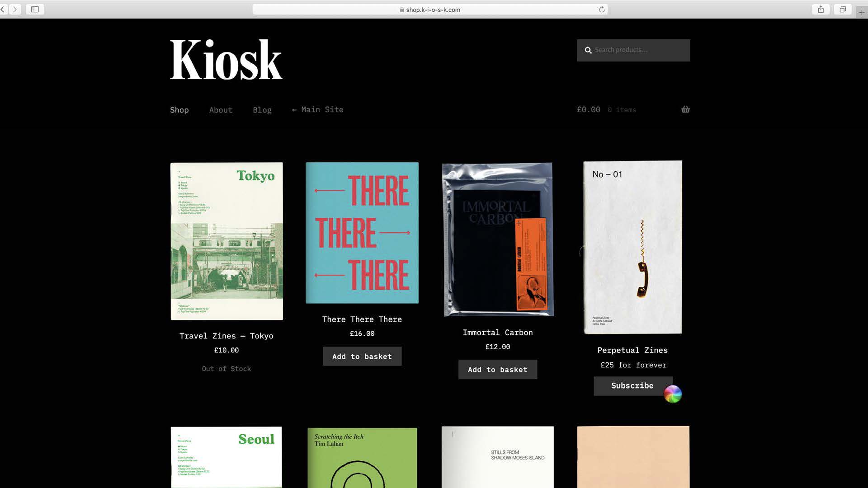Open the About menu item
The image size is (868, 488).
pos(221,110)
